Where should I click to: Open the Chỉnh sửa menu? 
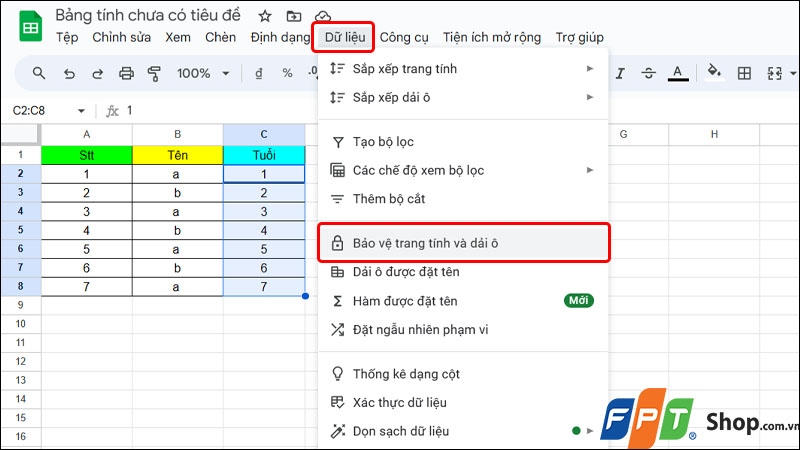tap(121, 38)
